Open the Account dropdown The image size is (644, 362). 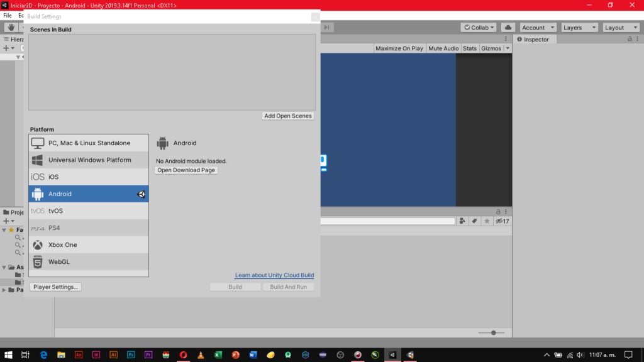(538, 28)
